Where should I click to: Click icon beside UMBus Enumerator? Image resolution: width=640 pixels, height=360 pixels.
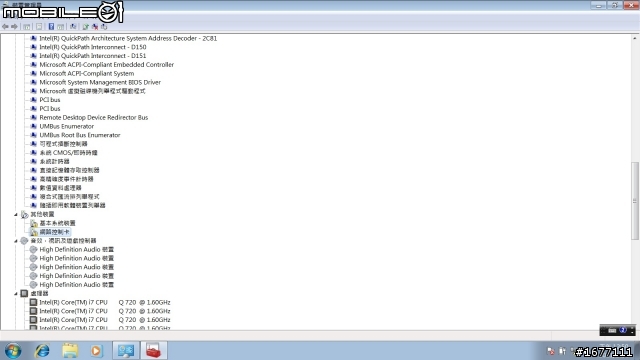34,126
